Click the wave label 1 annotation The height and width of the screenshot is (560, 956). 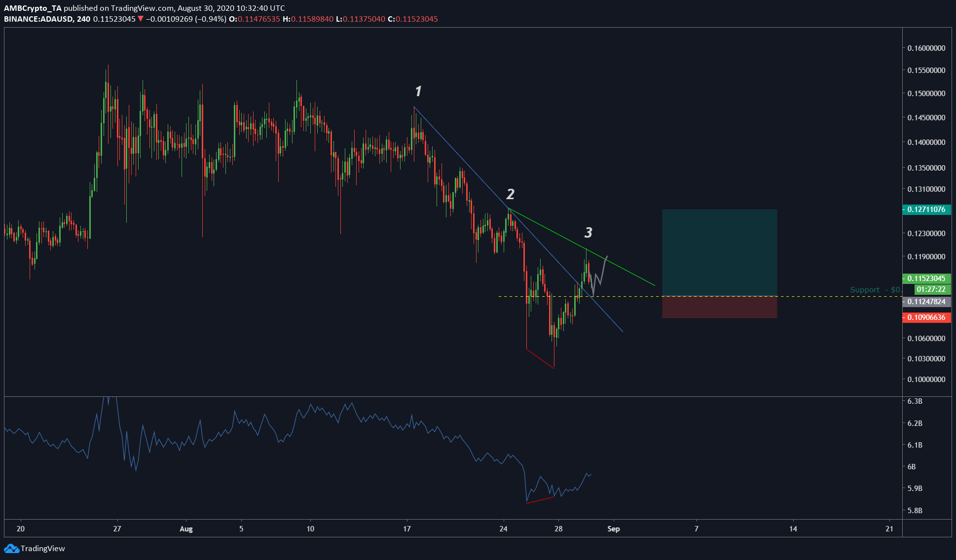click(x=418, y=91)
